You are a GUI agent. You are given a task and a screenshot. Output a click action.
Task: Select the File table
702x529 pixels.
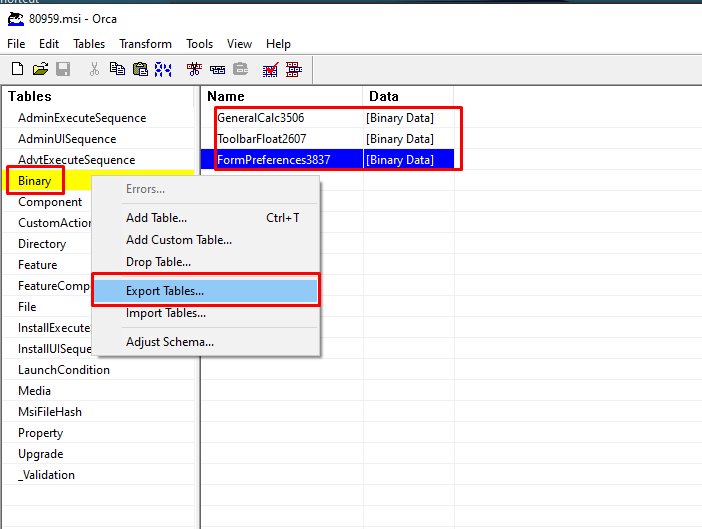(27, 307)
